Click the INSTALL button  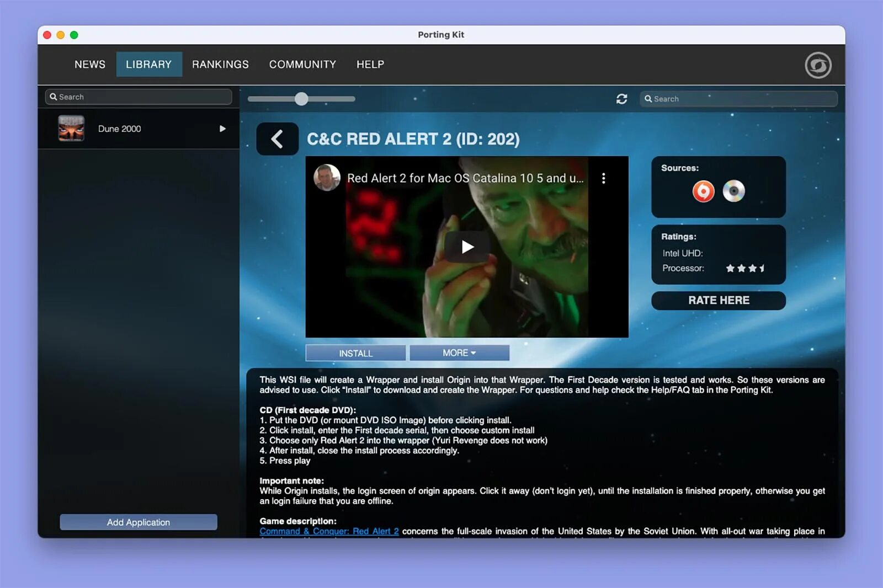356,353
